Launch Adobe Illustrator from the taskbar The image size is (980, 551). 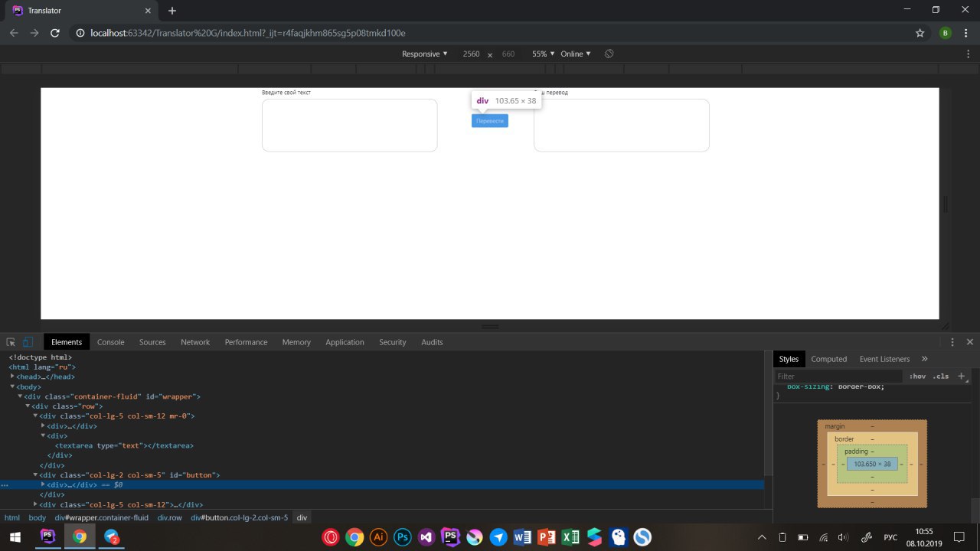[x=378, y=537]
